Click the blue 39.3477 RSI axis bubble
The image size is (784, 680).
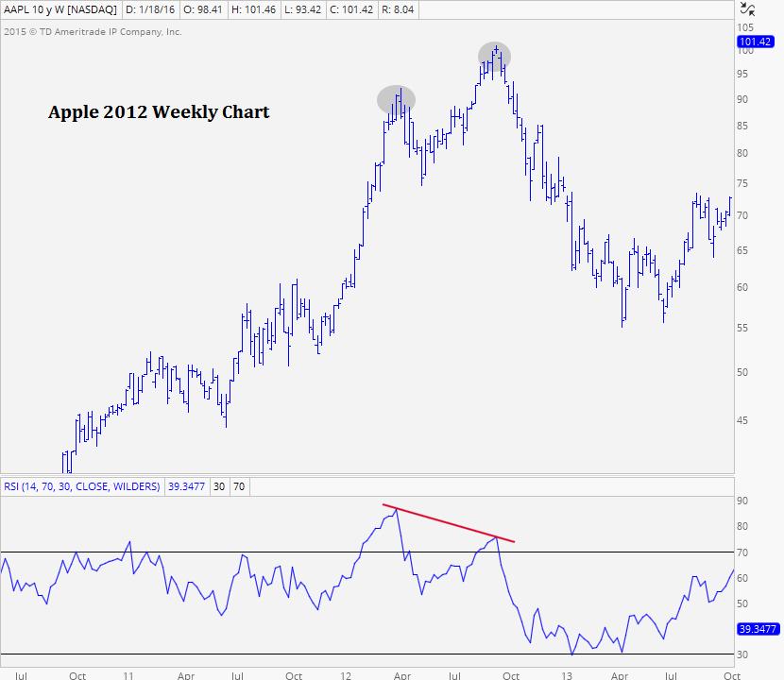[758, 629]
